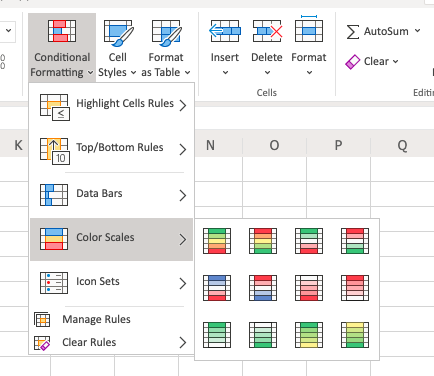The height and width of the screenshot is (376, 434).
Task: Click the Conditional Formatting ribbon icon
Action: pos(62,31)
